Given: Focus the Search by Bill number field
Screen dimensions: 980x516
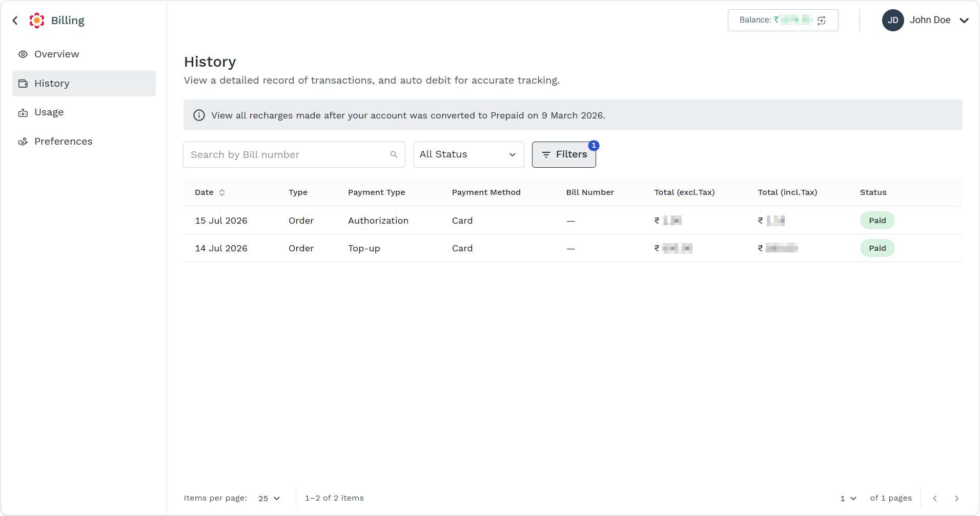Looking at the screenshot, I should [294, 155].
